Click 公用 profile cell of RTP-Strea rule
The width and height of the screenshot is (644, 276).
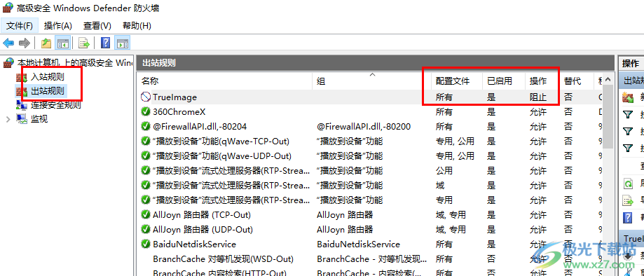(x=444, y=170)
